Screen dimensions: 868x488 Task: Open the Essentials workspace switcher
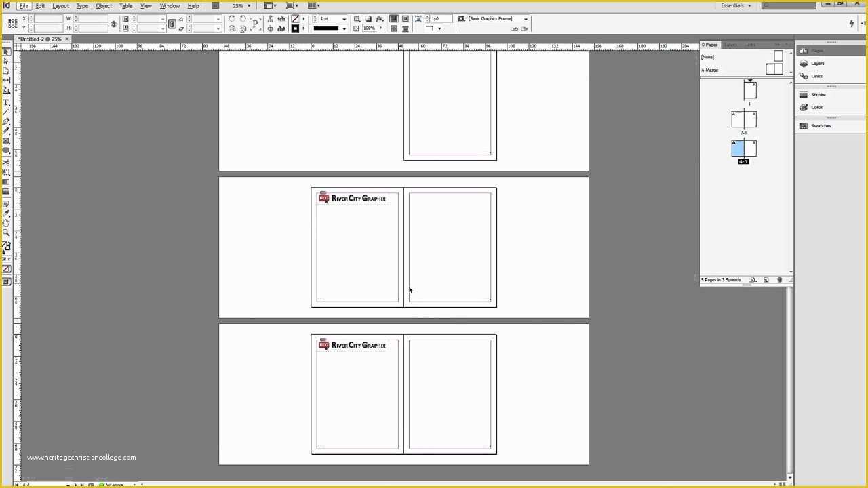(x=736, y=5)
